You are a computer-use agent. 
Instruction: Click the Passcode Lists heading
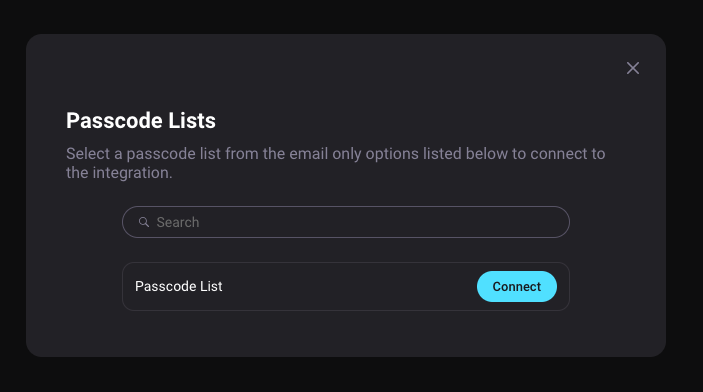coord(141,120)
